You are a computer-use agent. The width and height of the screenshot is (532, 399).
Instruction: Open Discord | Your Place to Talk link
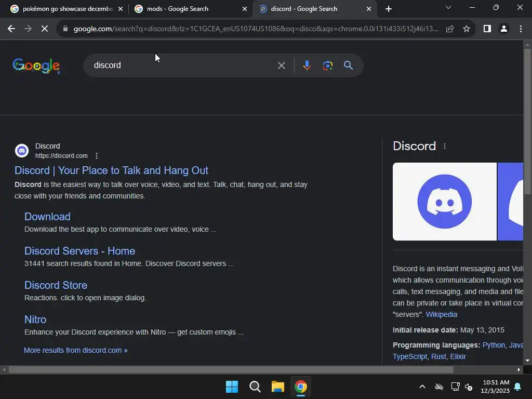click(111, 170)
